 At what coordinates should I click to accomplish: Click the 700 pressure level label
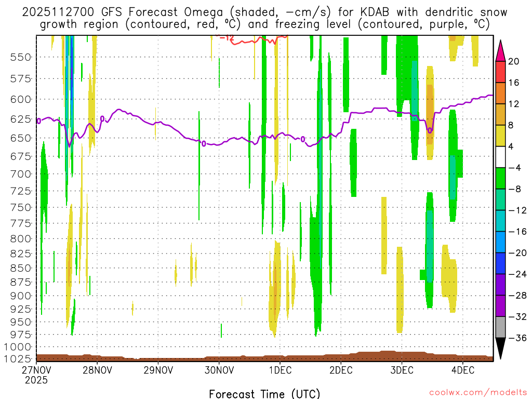click(x=20, y=174)
